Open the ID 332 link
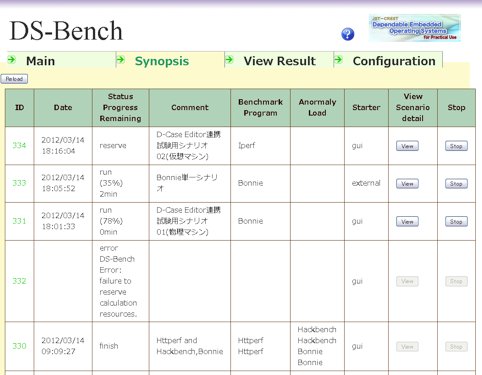This screenshot has width=482, height=375. [x=19, y=281]
